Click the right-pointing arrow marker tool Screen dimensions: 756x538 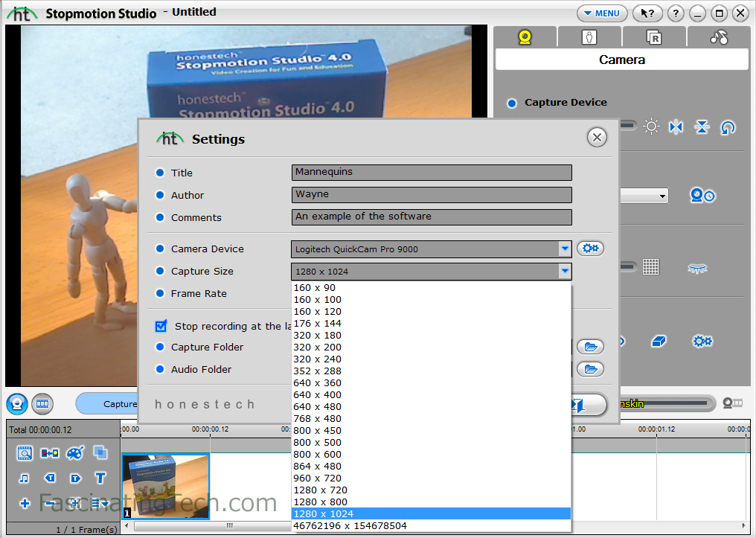coord(75,478)
